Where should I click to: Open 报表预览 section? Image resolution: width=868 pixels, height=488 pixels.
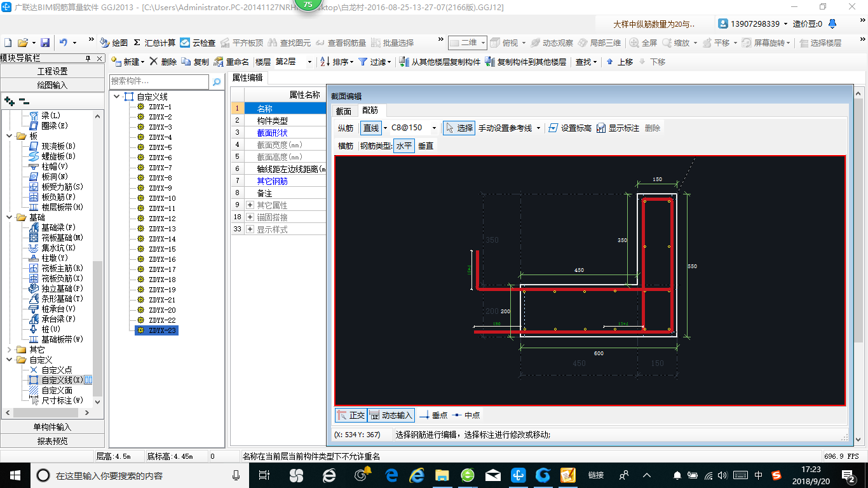tap(52, 440)
